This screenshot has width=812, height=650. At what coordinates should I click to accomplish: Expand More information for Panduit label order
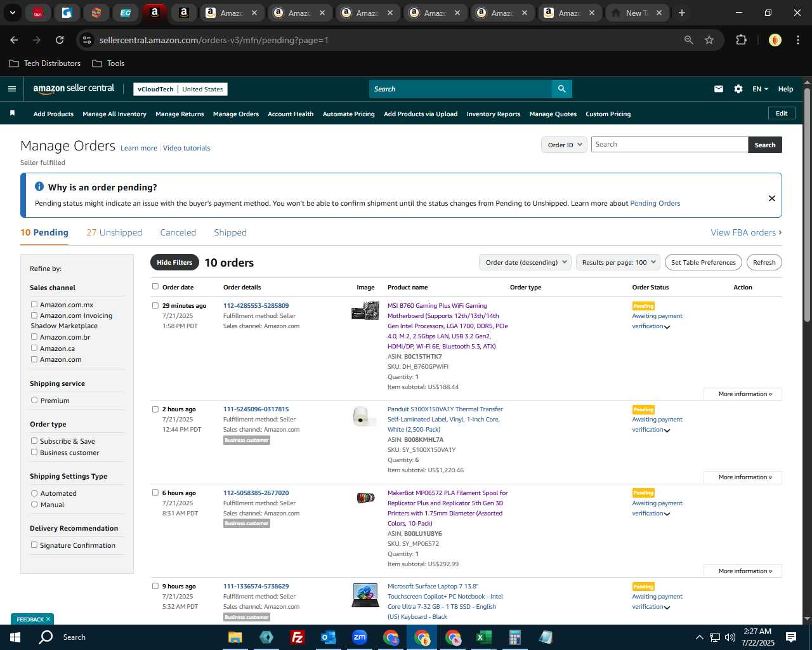tap(743, 477)
